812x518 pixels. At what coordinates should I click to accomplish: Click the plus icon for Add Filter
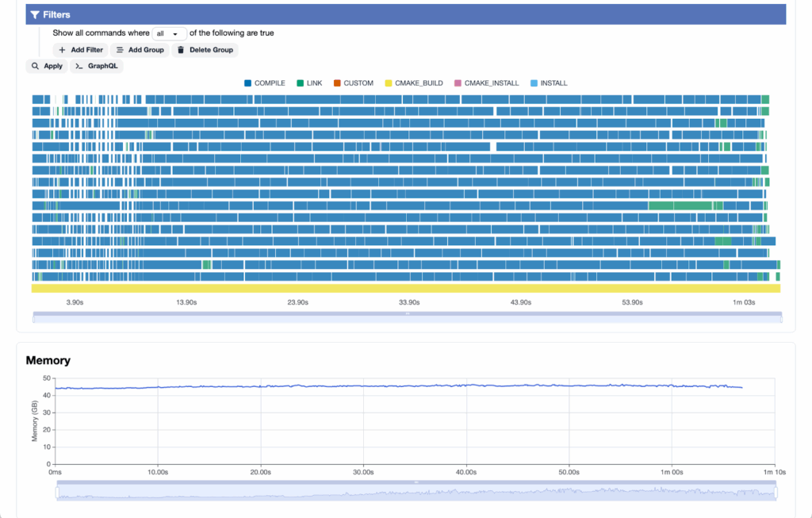[63, 50]
